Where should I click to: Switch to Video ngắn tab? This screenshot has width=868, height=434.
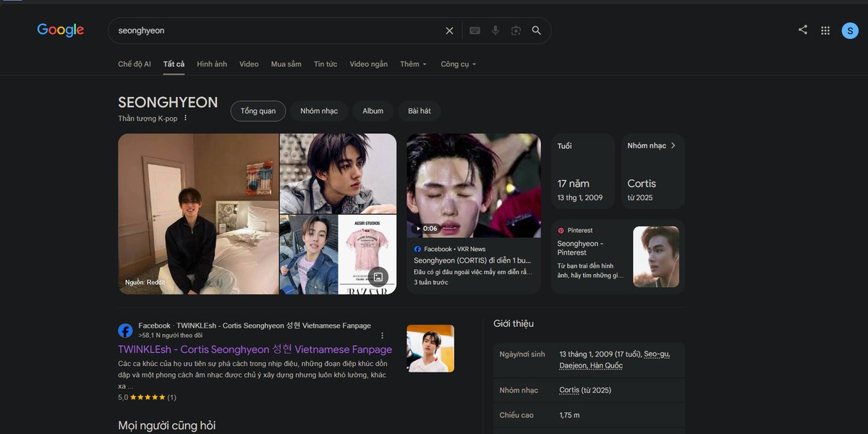tap(369, 64)
